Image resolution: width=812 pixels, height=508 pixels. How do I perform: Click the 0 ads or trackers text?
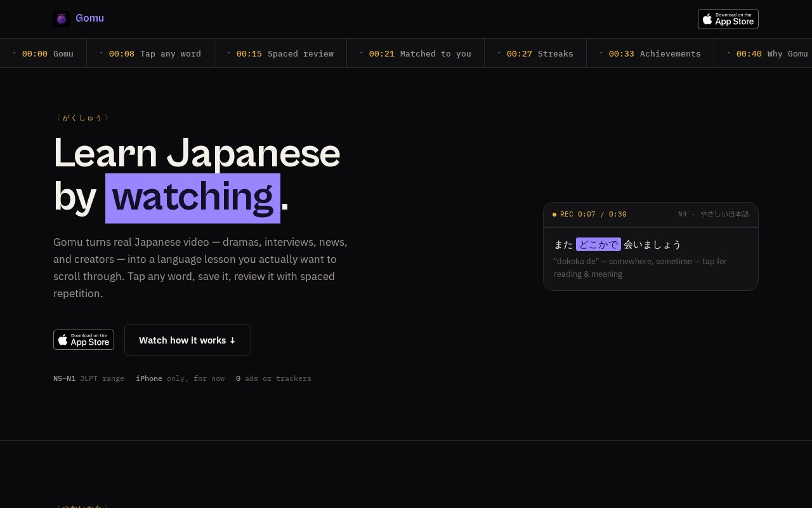coord(273,378)
